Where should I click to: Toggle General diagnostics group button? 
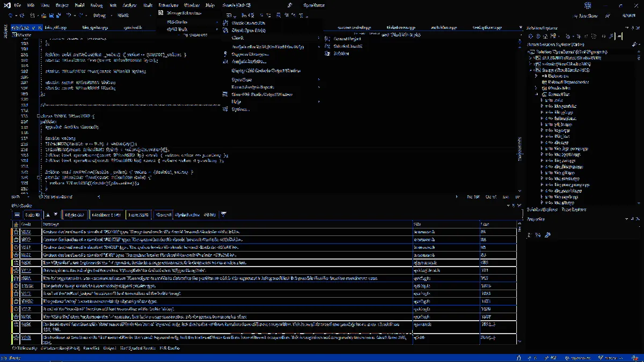click(x=164, y=215)
